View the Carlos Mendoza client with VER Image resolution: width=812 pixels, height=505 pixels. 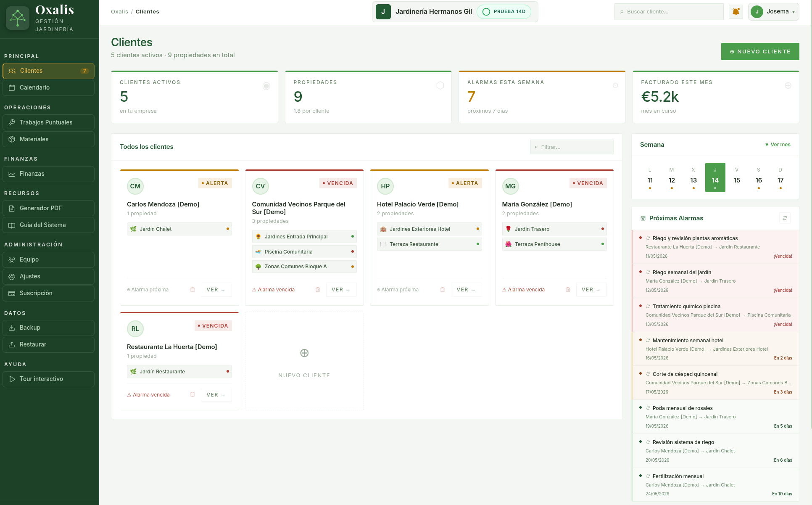point(216,290)
